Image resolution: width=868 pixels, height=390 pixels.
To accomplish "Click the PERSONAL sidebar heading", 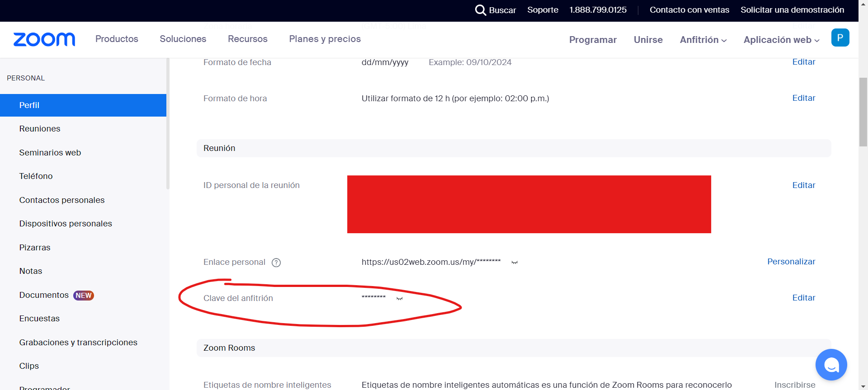I will [26, 78].
